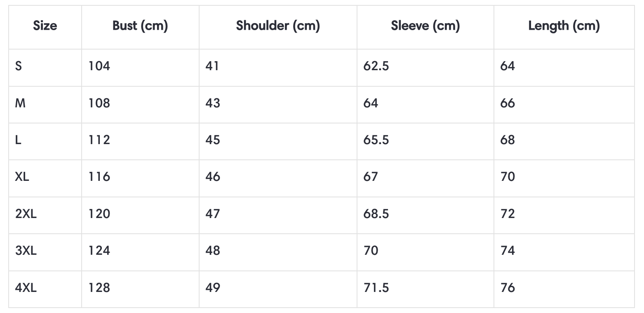The height and width of the screenshot is (313, 644).
Task: Click length value 70 in XL row
Action: (x=508, y=177)
